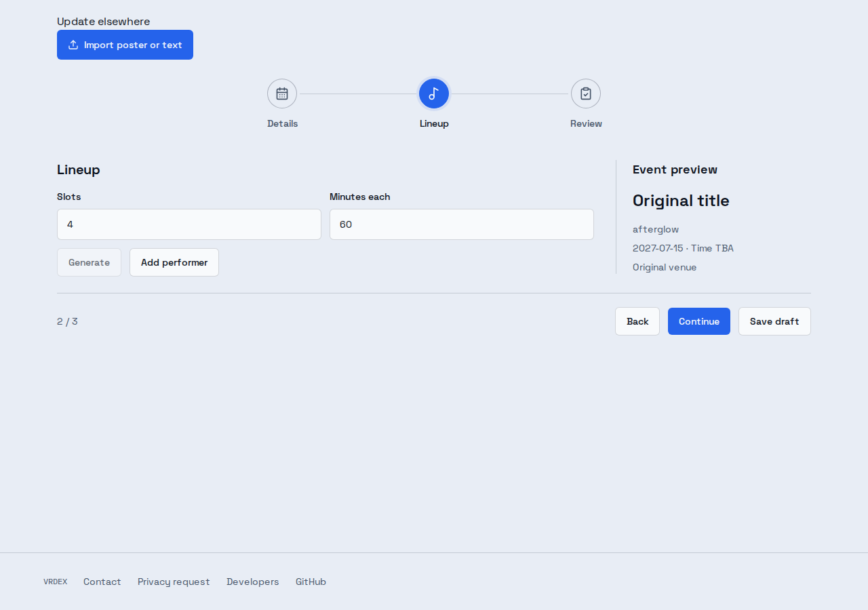This screenshot has width=868, height=610.
Task: Click the Details step label
Action: point(282,123)
